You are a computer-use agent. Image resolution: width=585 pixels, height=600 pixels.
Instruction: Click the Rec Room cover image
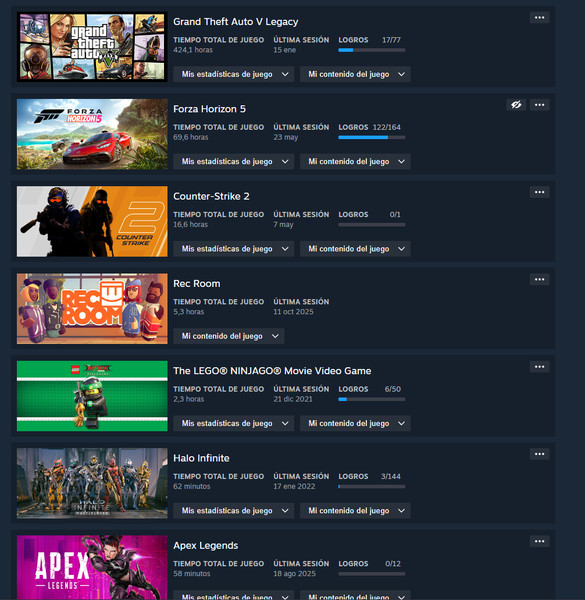(x=92, y=308)
